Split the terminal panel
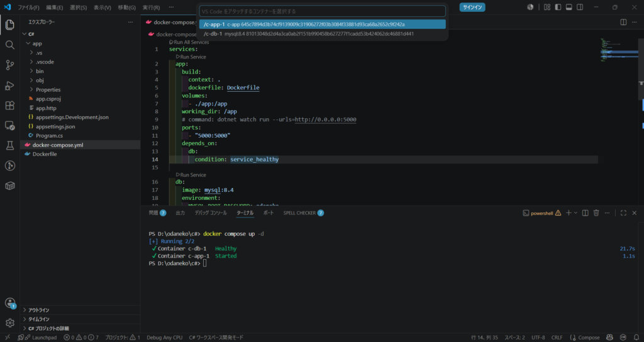Image resolution: width=644 pixels, height=342 pixels. 586,213
